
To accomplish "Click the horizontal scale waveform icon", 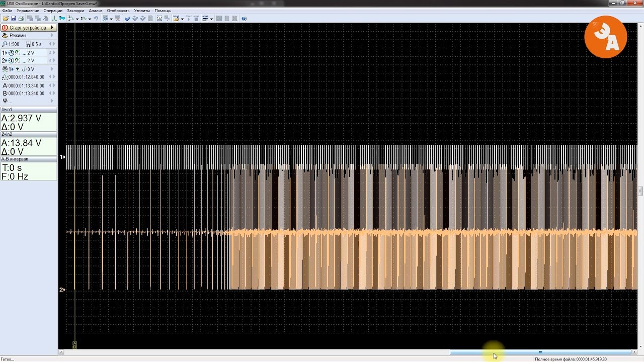I will pyautogui.click(x=84, y=19).
